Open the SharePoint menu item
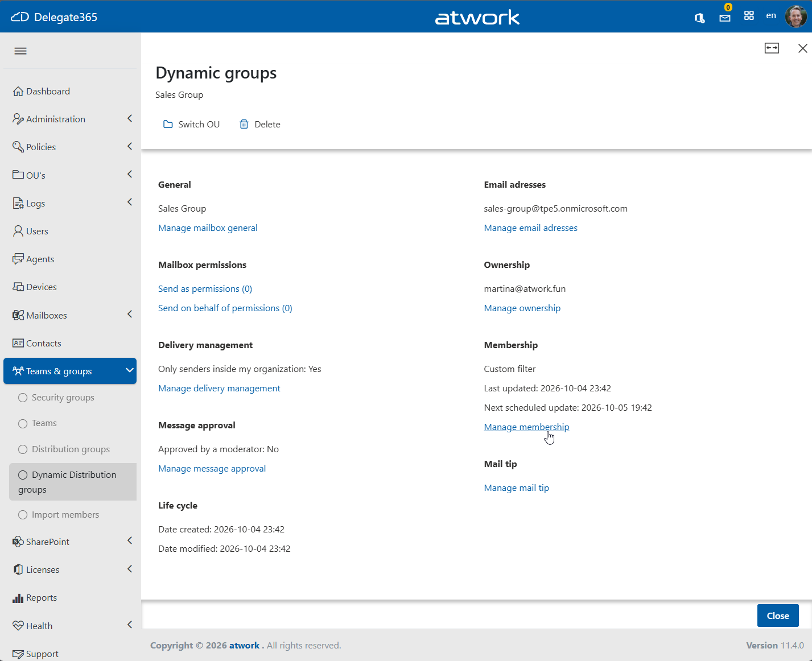 (70, 542)
